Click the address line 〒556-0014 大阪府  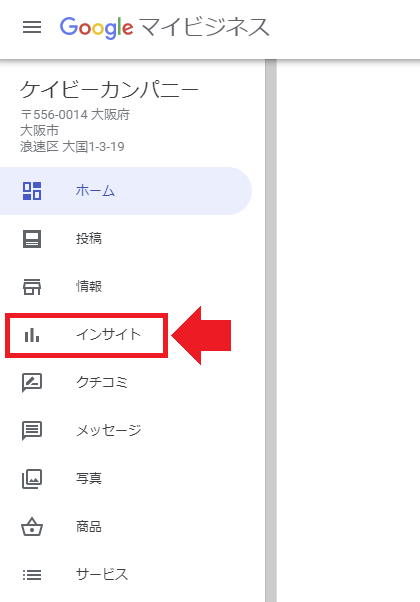pyautogui.click(x=75, y=114)
